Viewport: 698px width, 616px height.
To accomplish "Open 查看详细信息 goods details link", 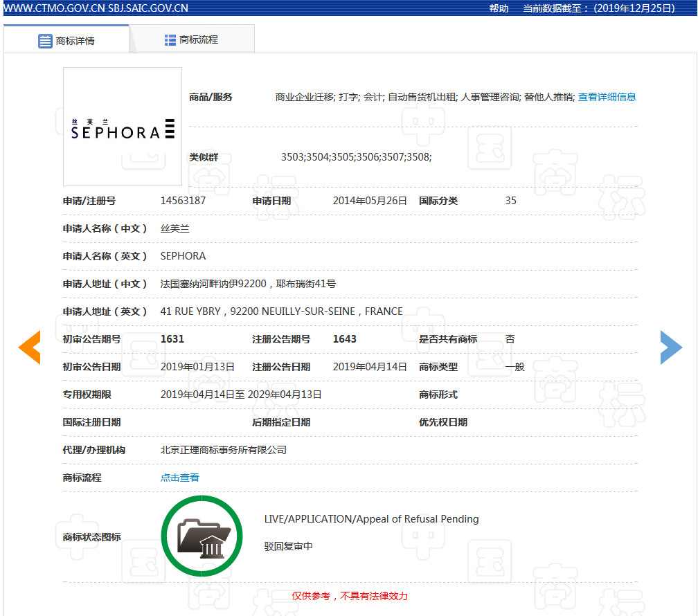I will (x=607, y=97).
